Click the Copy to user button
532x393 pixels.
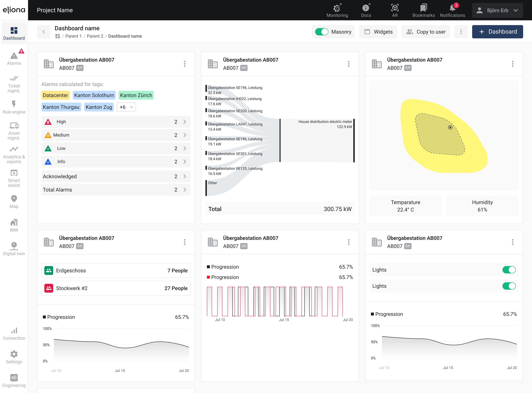click(426, 32)
